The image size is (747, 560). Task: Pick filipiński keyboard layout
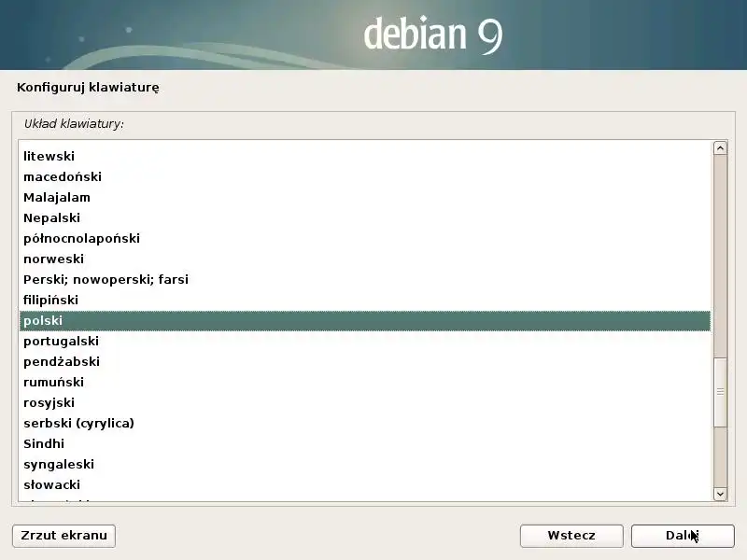365,300
